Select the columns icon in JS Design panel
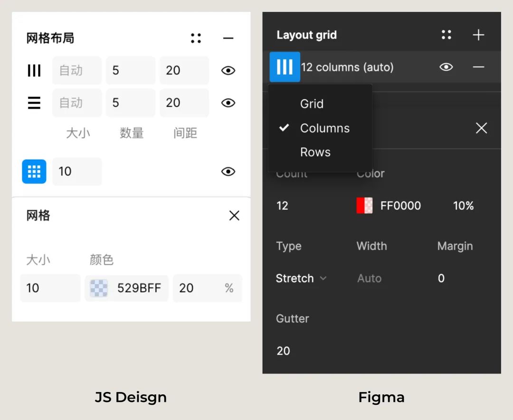Screen dimensions: 513x420 coord(34,71)
